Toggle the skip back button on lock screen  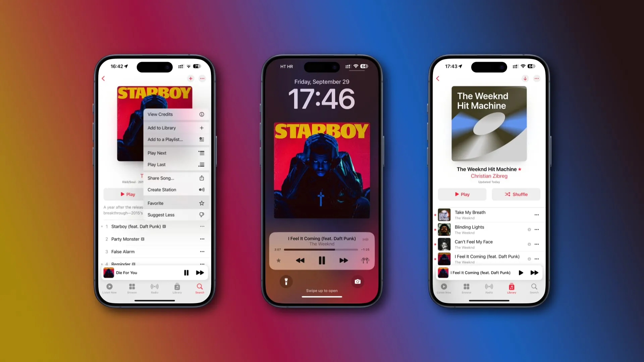point(300,260)
